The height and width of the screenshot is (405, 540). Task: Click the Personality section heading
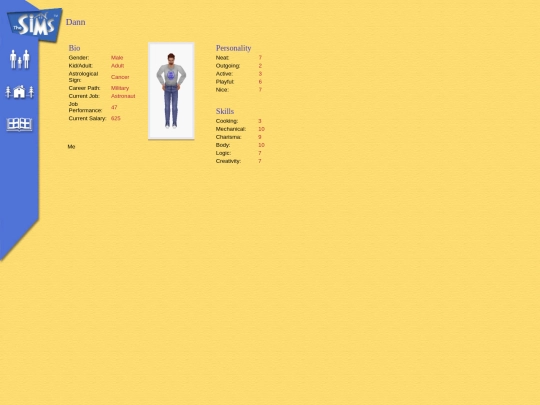tap(233, 48)
